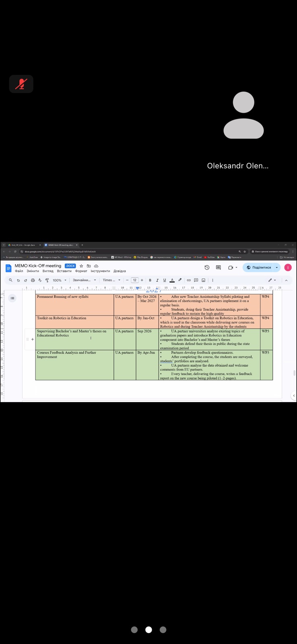This screenshot has width=297, height=644.
Task: Toggle Italic formatting
Action: (x=157, y=280)
